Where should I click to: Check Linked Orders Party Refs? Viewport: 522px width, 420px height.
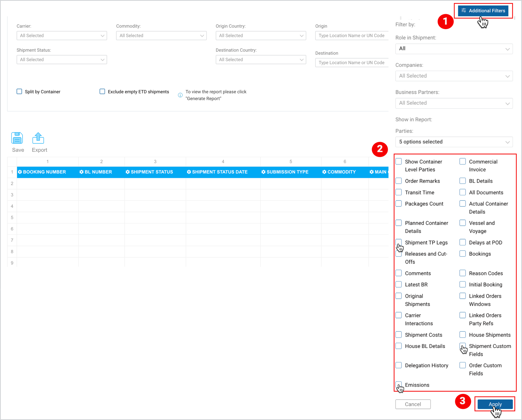tap(463, 315)
